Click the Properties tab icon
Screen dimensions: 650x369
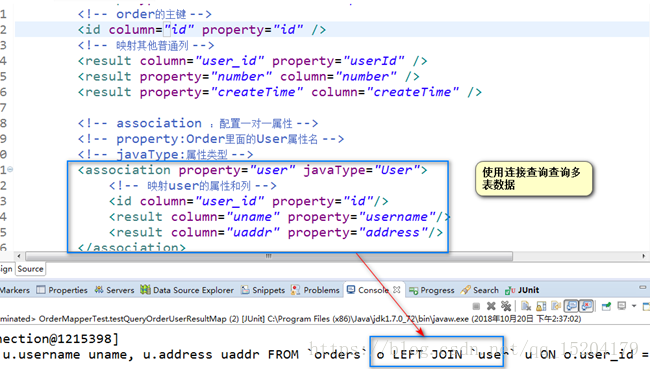41,290
